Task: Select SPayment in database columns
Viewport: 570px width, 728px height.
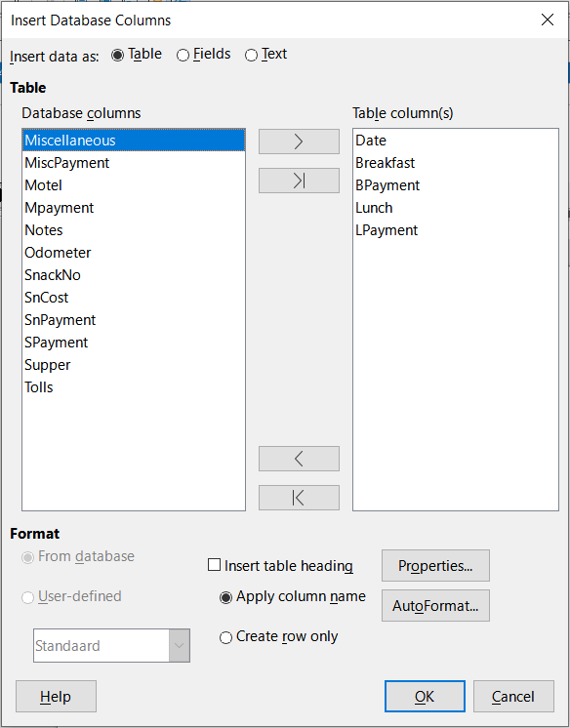Action: 134,343
